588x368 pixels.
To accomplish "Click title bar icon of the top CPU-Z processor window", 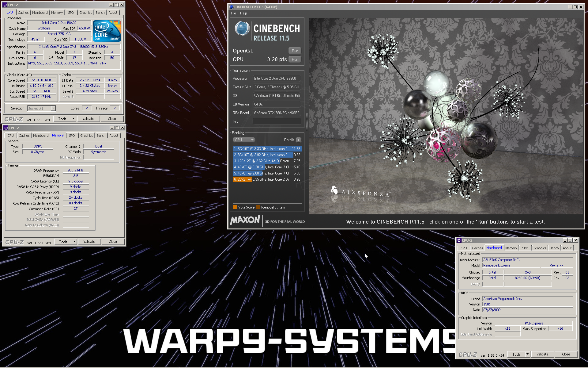I will pyautogui.click(x=5, y=5).
